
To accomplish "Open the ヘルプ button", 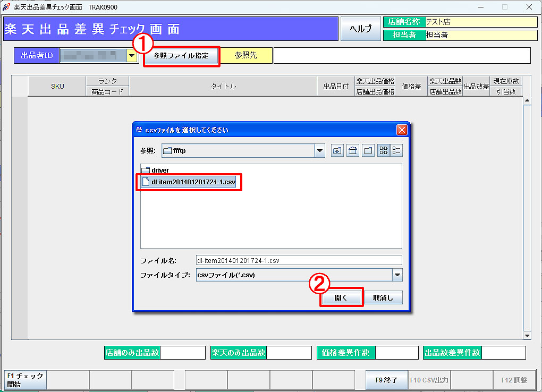I will [x=360, y=29].
